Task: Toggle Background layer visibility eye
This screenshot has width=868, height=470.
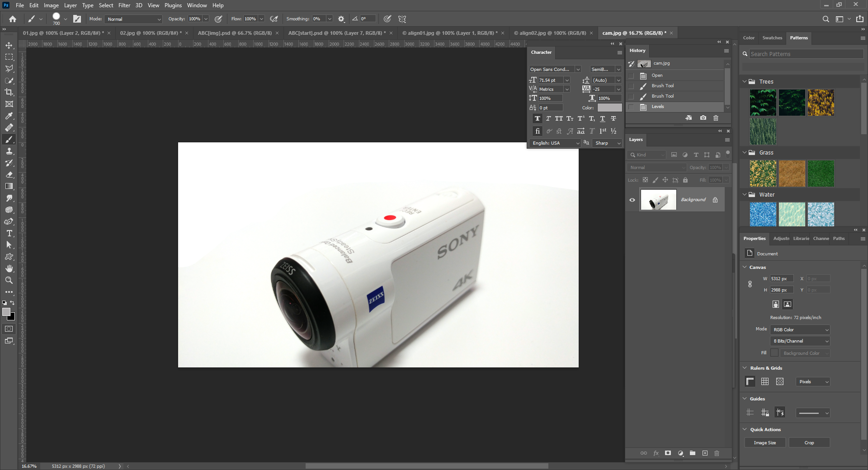Action: [632, 200]
